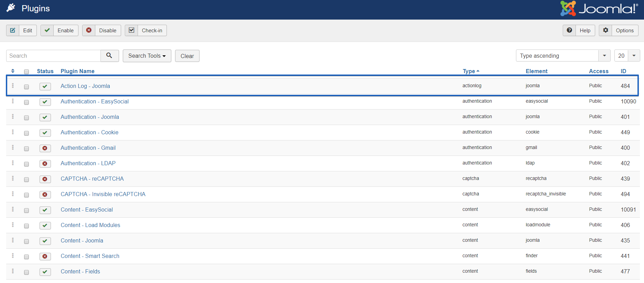
Task: Toggle status of Authentication - EasySocial
Action: pyautogui.click(x=45, y=102)
